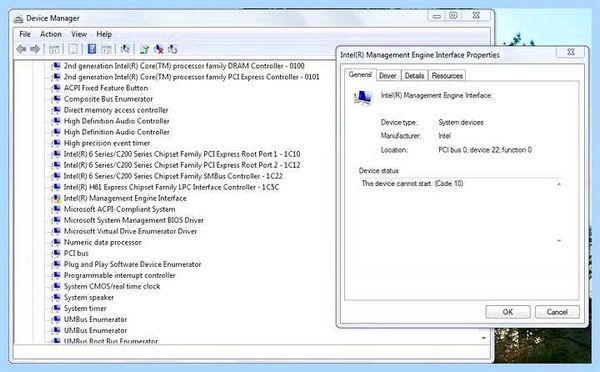Image resolution: width=600 pixels, height=372 pixels.
Task: Click the icon beside High precision event timer
Action: tap(56, 143)
